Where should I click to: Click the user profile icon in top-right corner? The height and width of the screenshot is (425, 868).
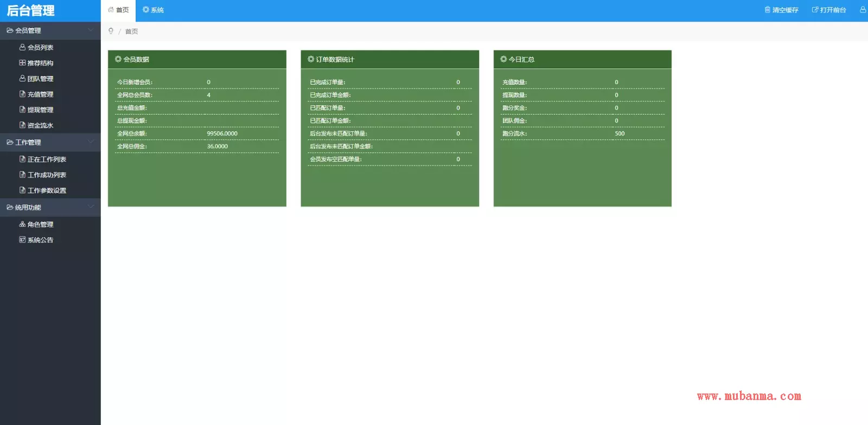coord(863,10)
